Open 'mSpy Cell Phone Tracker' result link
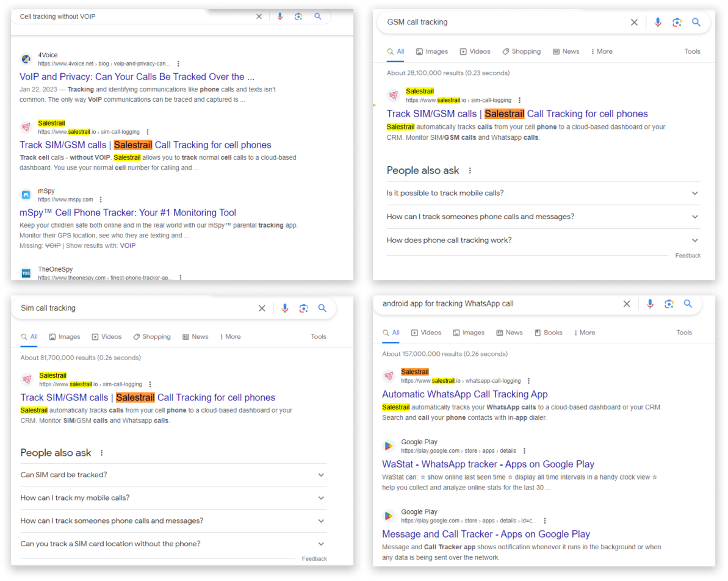The height and width of the screenshot is (581, 728). (128, 213)
